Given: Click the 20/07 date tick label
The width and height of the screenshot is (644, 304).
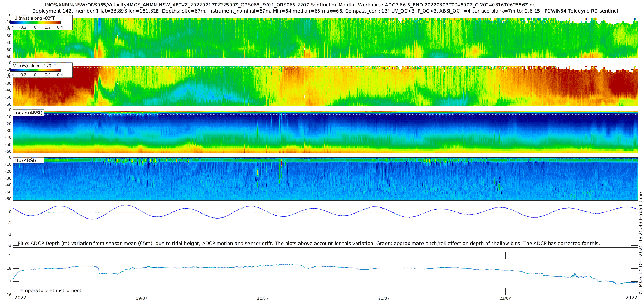Looking at the screenshot, I should 263,298.
